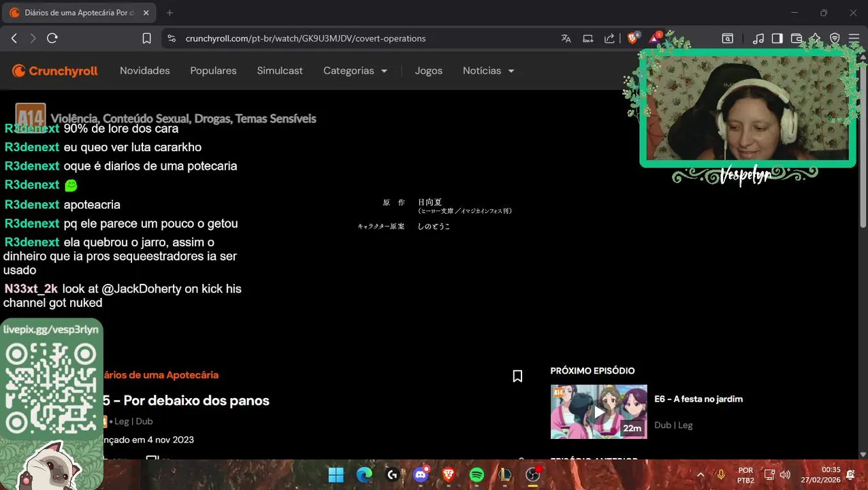The height and width of the screenshot is (490, 868).
Task: Go back with the browser back arrow
Action: point(14,39)
